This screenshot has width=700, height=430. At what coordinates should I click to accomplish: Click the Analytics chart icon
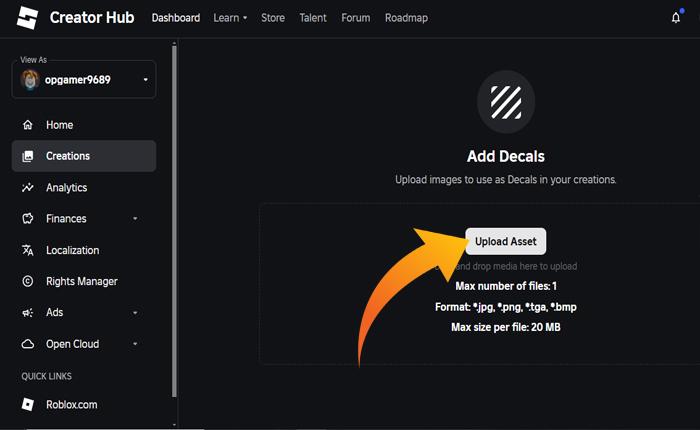pos(28,188)
